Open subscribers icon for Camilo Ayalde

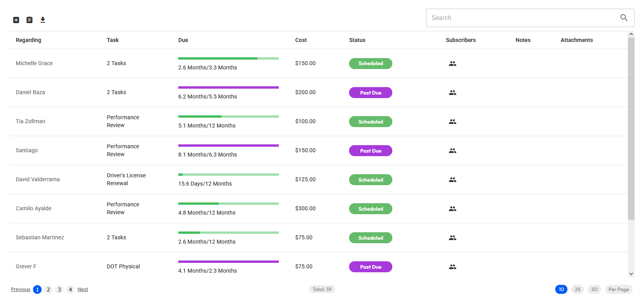pyautogui.click(x=453, y=209)
